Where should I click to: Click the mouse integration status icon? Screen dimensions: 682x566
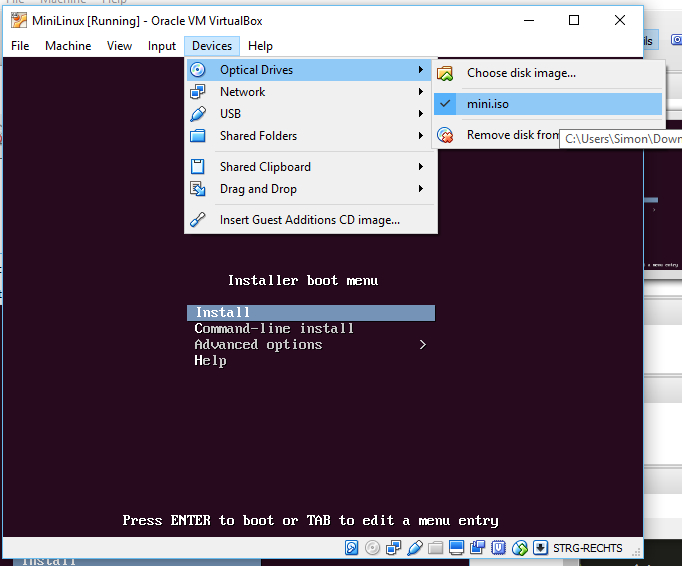tap(520, 548)
